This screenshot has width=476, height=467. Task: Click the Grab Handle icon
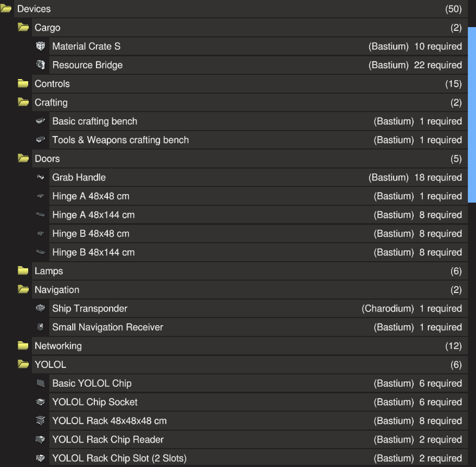point(41,177)
